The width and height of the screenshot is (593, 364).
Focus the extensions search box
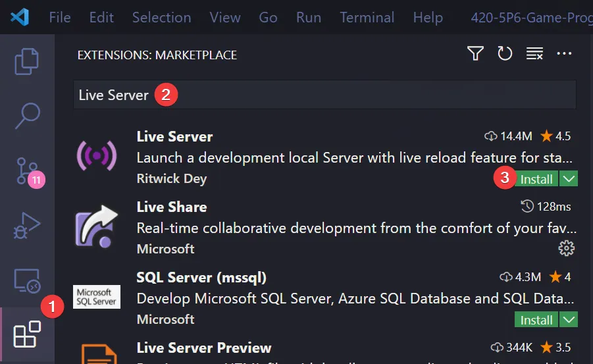pos(324,95)
